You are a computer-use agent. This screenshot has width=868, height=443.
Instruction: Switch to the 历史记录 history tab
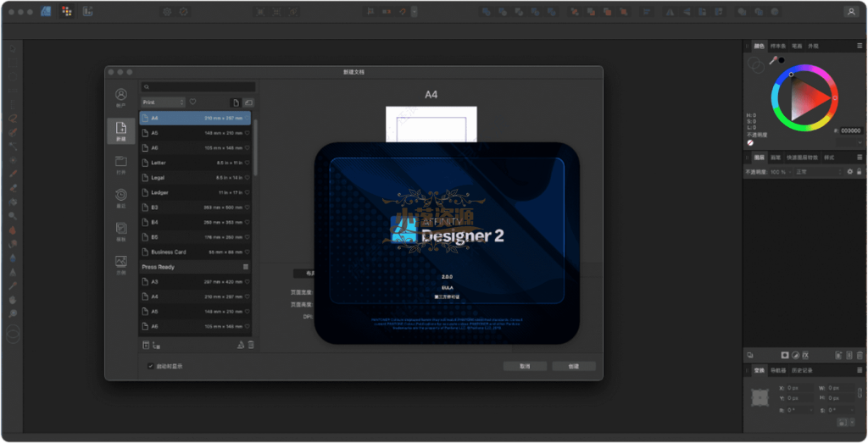pos(802,370)
